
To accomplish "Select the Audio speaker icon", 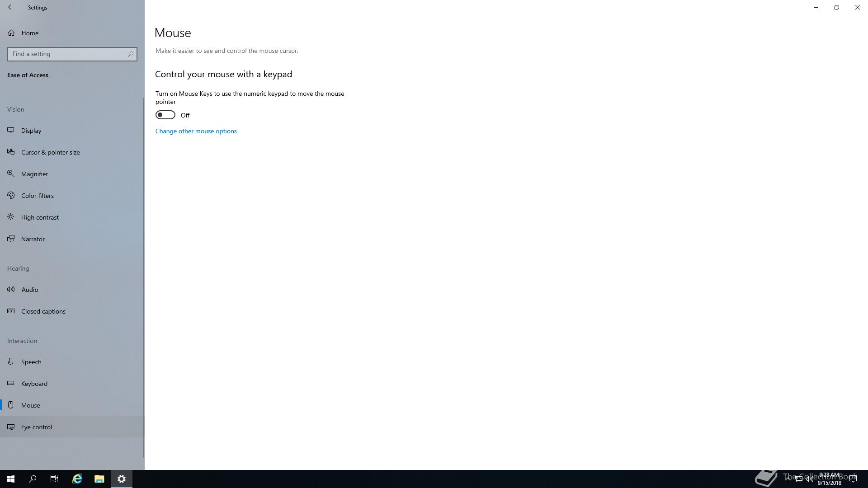I will (x=11, y=289).
